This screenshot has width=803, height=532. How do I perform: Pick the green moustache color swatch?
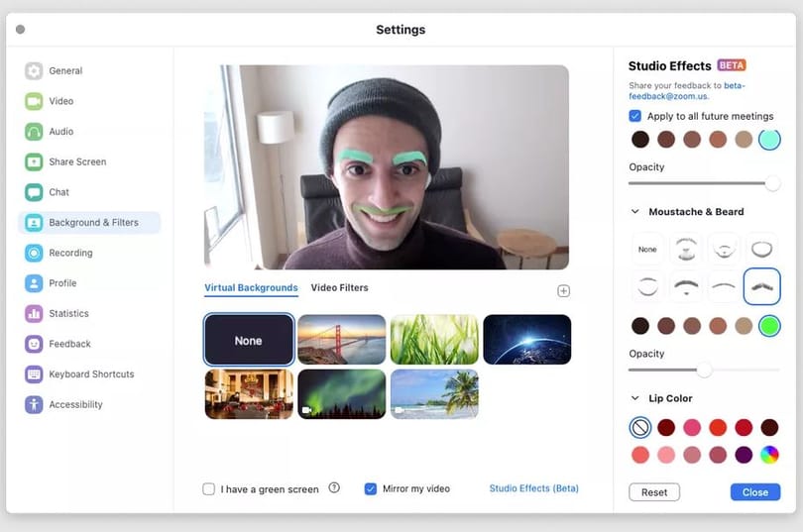(x=769, y=326)
